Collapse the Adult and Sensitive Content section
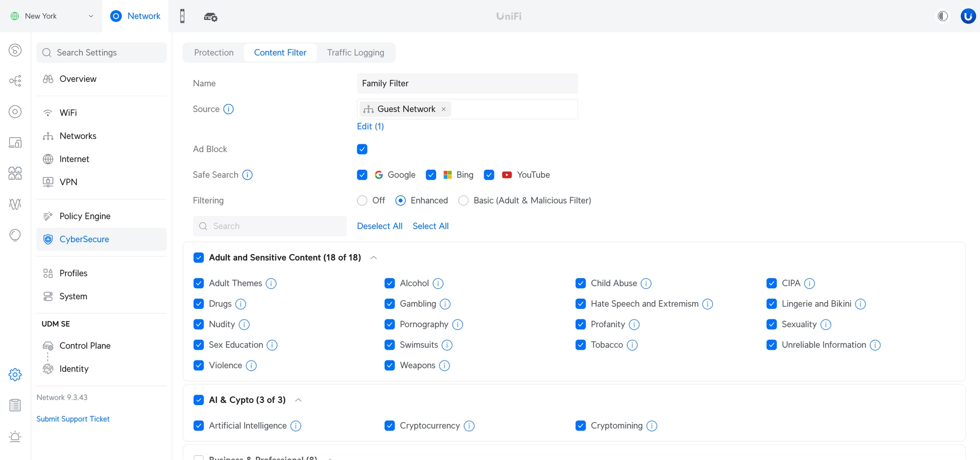The width and height of the screenshot is (980, 460). [x=373, y=257]
